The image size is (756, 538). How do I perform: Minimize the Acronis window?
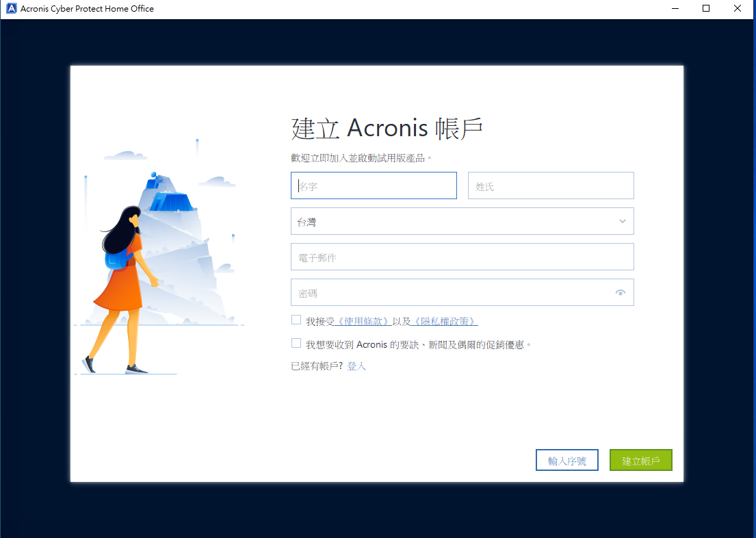675,9
